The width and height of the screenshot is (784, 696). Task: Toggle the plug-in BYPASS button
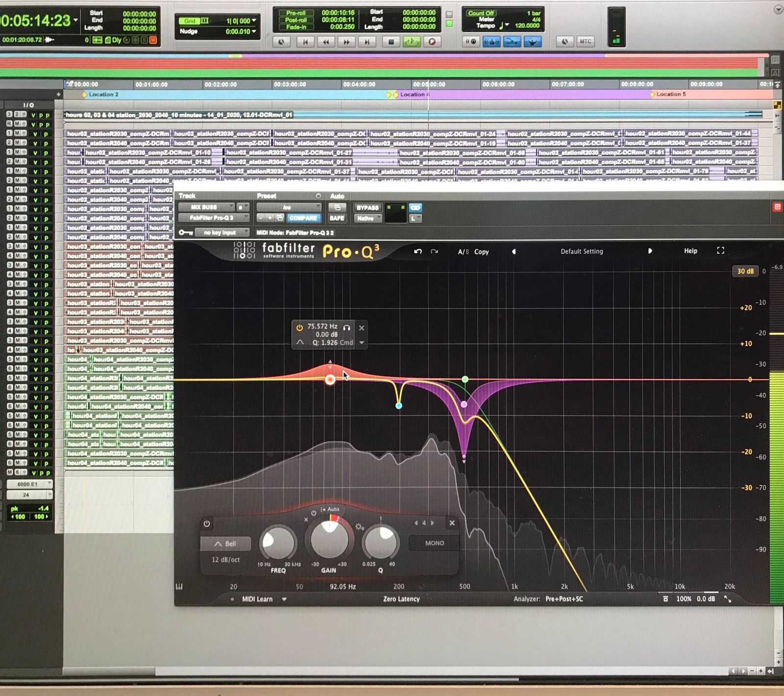367,208
